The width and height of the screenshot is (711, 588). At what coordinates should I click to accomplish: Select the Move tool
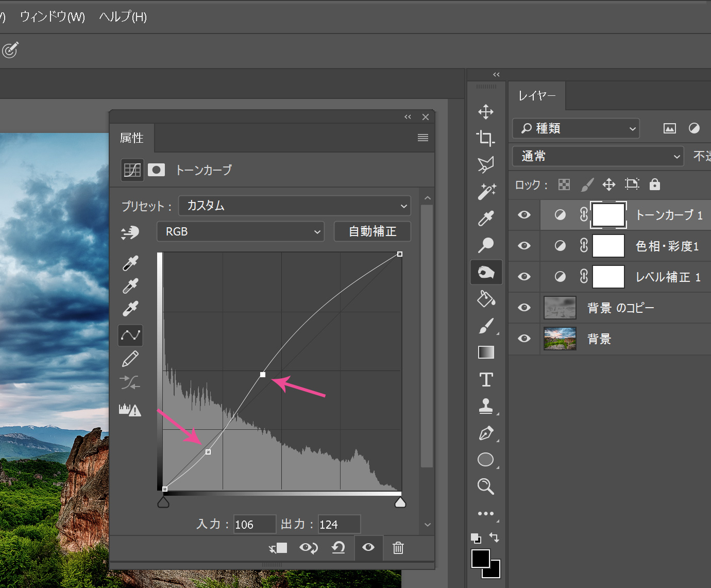click(x=485, y=112)
